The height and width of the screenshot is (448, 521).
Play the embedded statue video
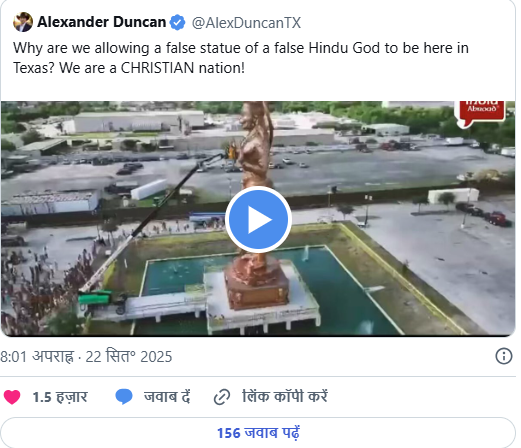(x=258, y=220)
